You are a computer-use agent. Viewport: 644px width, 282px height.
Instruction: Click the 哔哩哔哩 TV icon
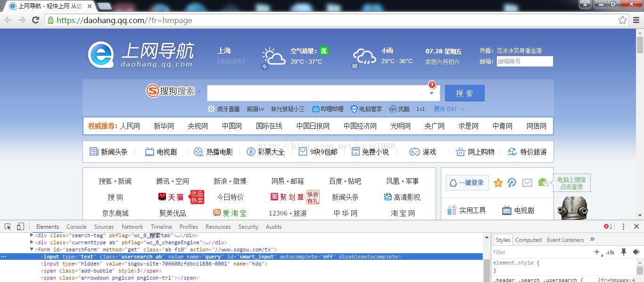(x=315, y=109)
